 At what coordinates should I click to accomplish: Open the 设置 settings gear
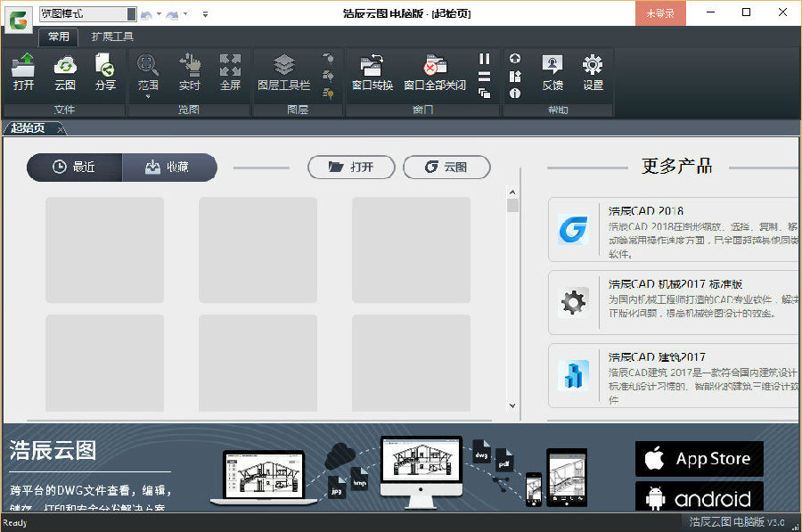593,71
